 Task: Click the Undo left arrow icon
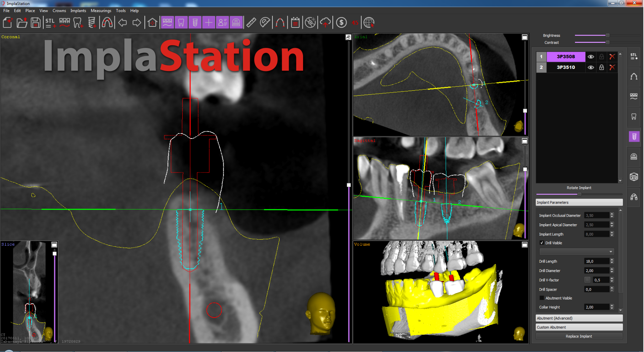pyautogui.click(x=123, y=23)
